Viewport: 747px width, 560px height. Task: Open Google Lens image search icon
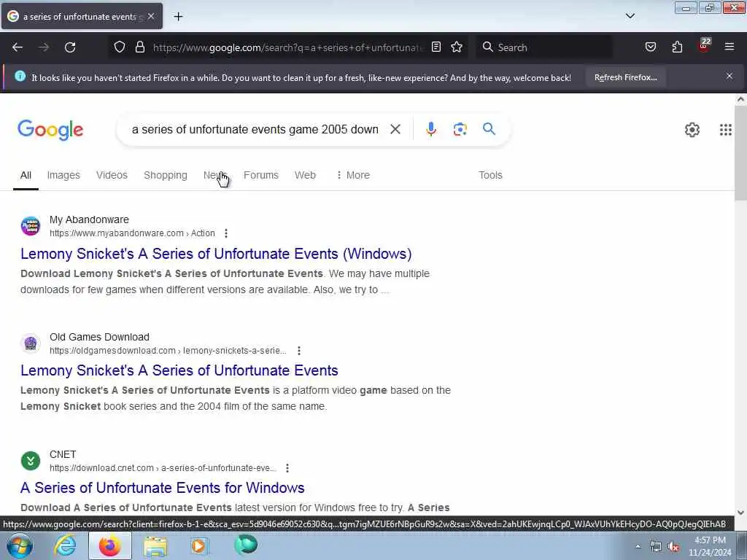(460, 129)
